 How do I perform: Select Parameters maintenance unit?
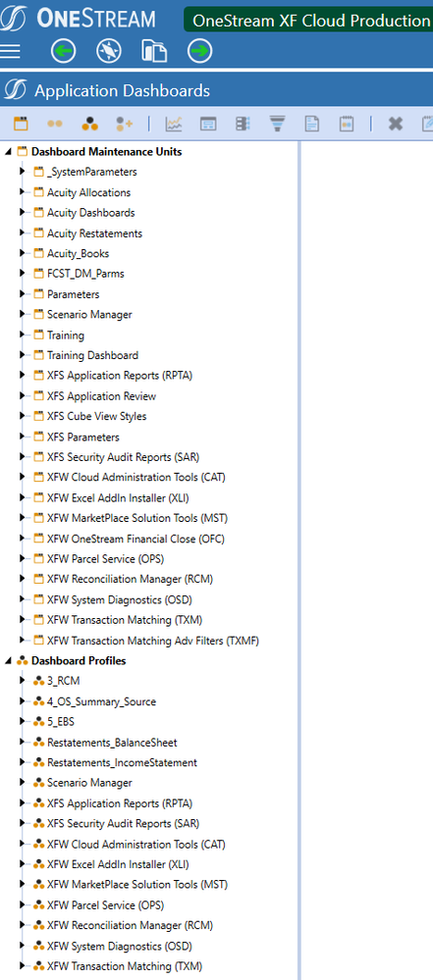point(74,294)
